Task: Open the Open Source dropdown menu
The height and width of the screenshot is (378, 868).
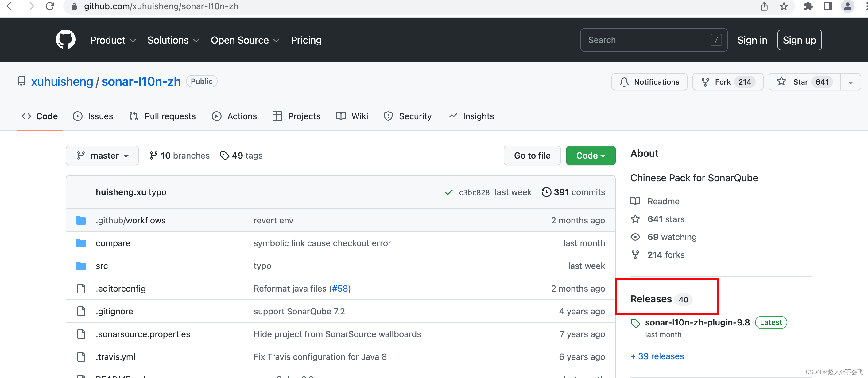Action: click(245, 40)
